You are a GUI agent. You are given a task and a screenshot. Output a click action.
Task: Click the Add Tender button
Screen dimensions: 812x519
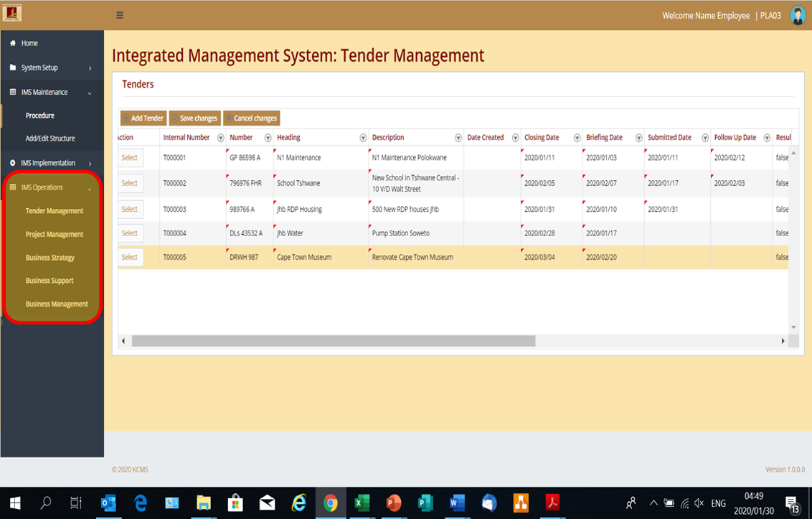pos(143,118)
